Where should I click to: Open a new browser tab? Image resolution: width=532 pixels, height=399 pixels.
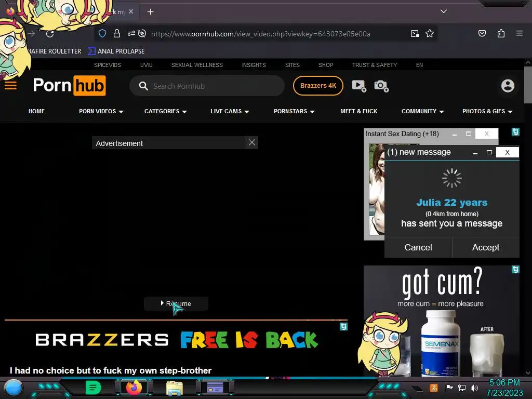(150, 12)
